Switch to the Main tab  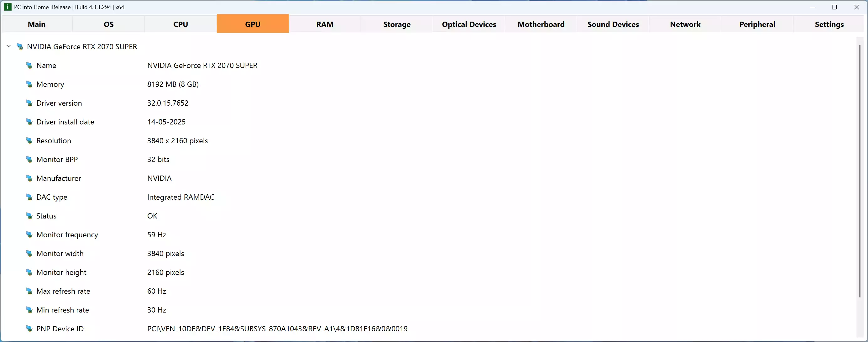[37, 24]
